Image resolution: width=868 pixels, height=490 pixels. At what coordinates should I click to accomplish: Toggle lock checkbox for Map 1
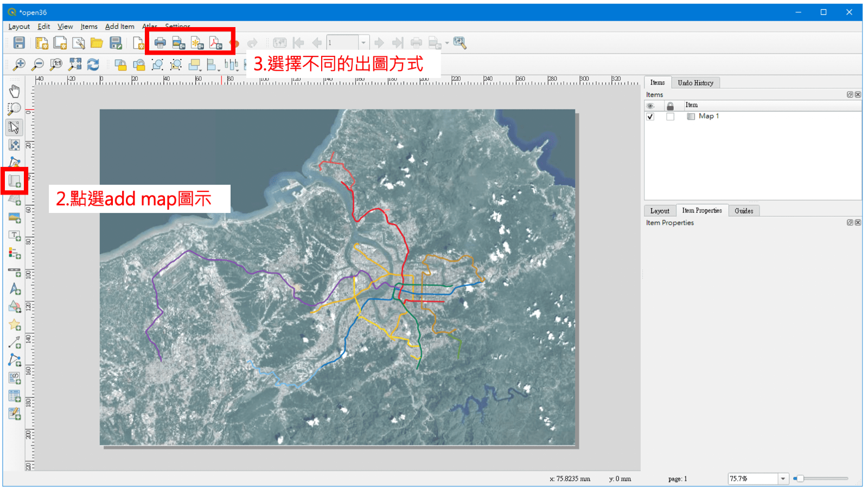670,117
